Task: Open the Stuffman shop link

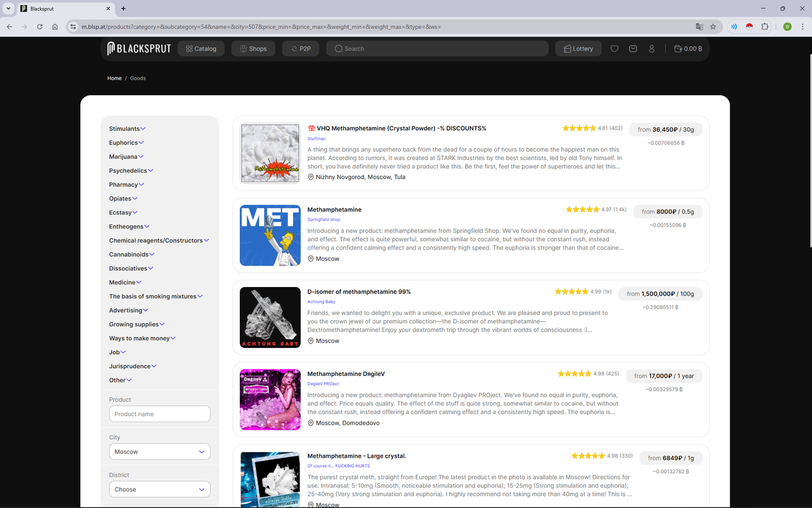Action: click(x=317, y=138)
